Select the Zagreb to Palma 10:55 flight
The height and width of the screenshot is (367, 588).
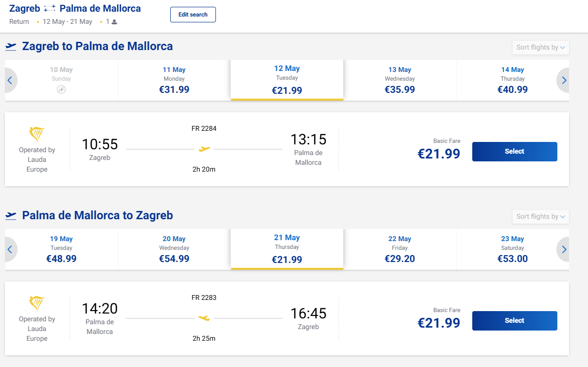(x=514, y=152)
